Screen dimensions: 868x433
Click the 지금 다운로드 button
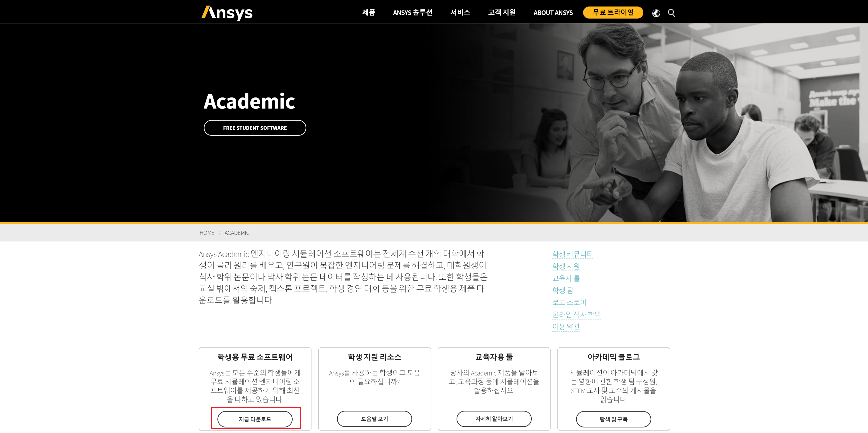[x=255, y=419]
